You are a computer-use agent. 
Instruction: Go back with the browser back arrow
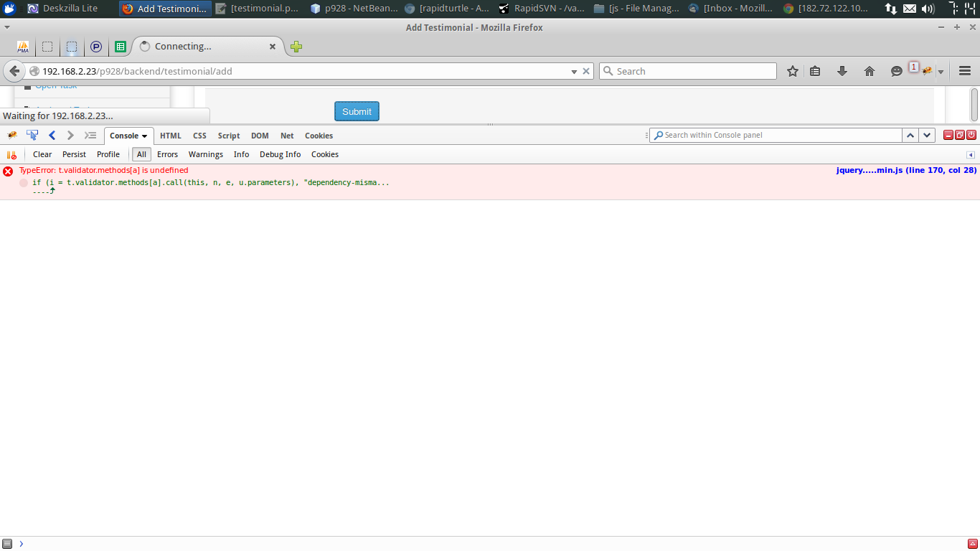(14, 71)
